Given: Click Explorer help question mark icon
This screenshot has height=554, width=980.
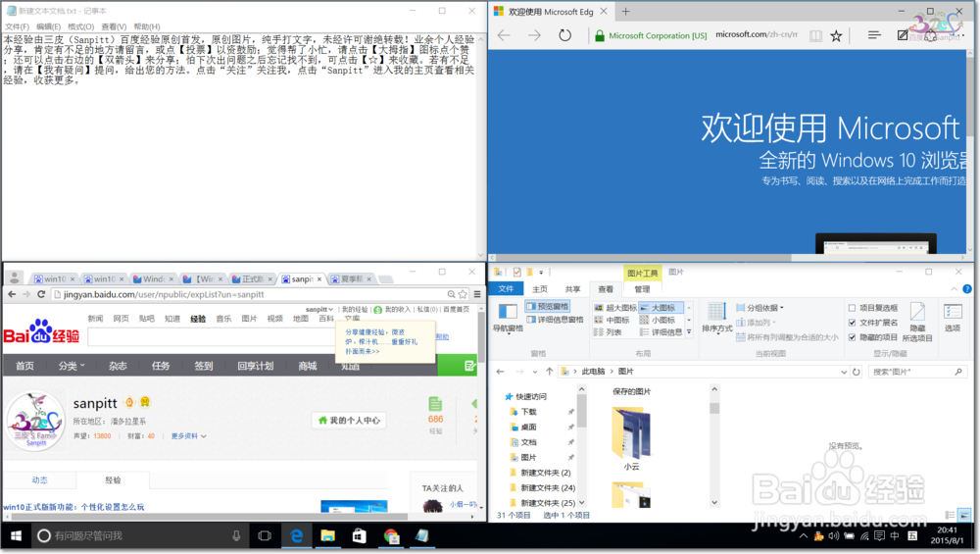Looking at the screenshot, I should coord(967,289).
